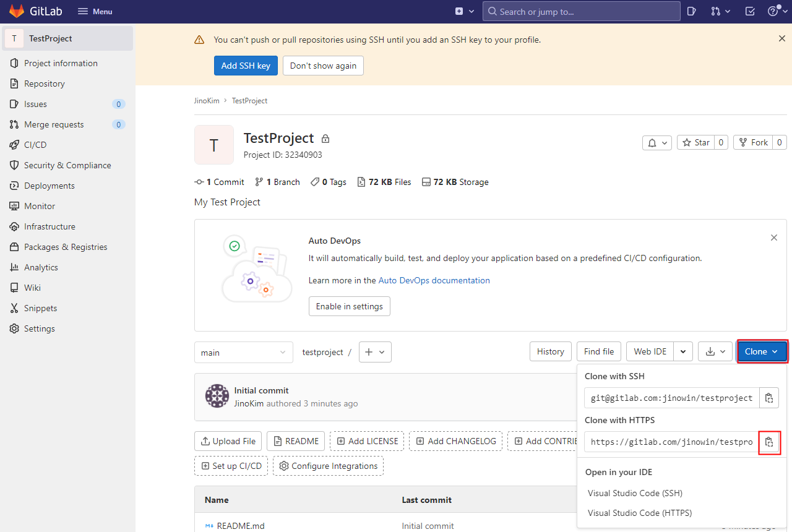The image size is (792, 532).
Task: Click the README button
Action: (296, 441)
